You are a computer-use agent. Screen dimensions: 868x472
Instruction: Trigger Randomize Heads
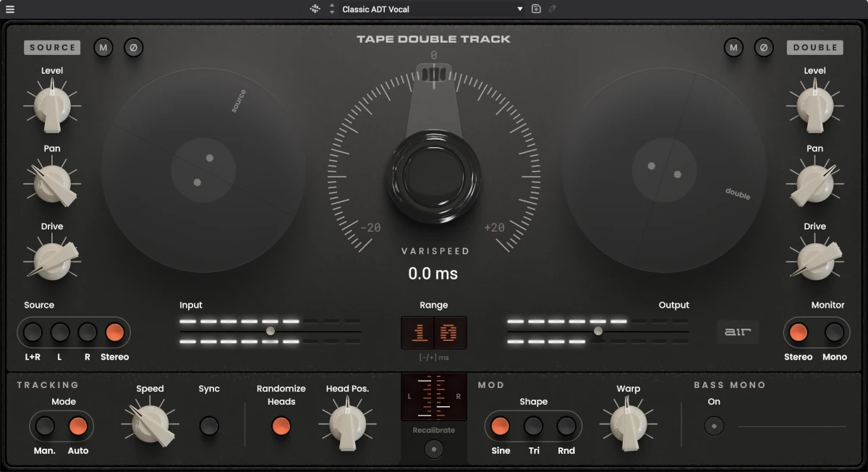point(280,427)
